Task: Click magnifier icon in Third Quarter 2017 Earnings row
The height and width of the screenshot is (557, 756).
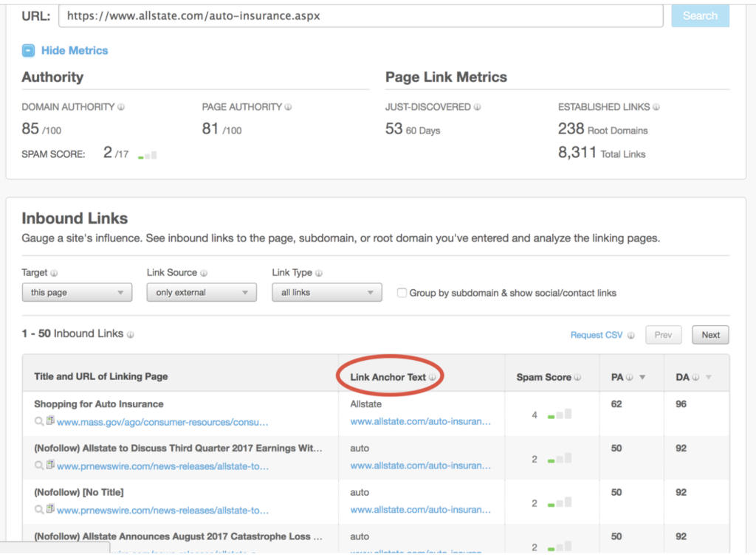Action: click(39, 466)
